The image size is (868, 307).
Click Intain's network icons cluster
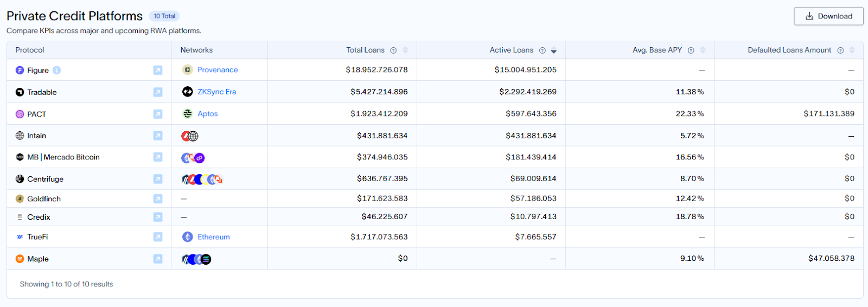[x=190, y=136]
